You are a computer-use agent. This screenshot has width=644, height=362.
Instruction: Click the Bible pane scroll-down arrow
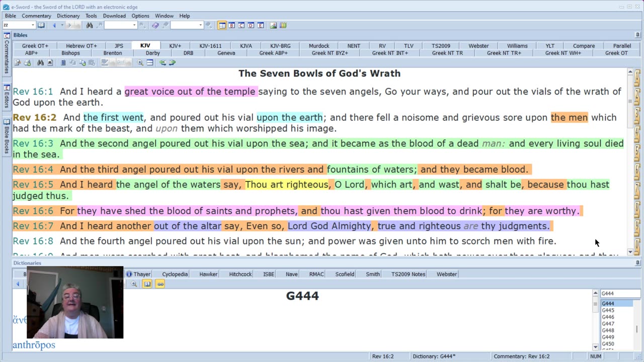[x=630, y=252]
